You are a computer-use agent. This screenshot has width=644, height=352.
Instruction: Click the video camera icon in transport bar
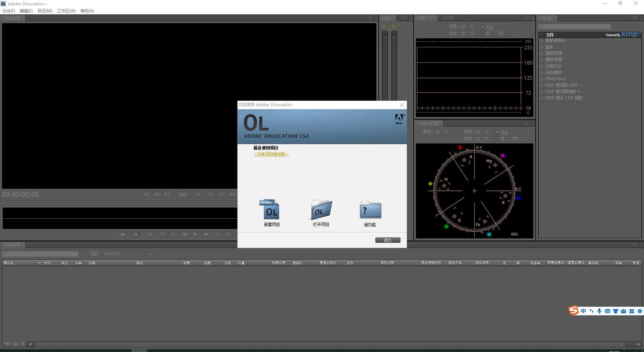coord(123,234)
